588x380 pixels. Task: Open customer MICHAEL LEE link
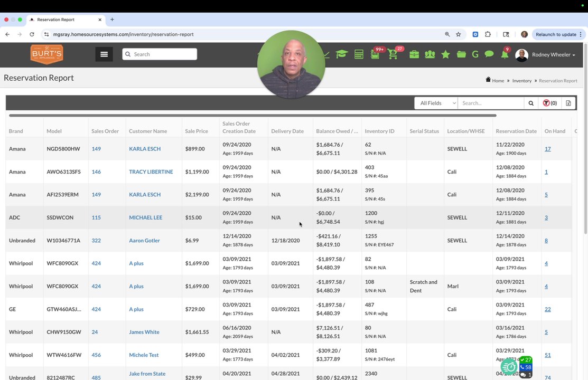click(x=145, y=217)
